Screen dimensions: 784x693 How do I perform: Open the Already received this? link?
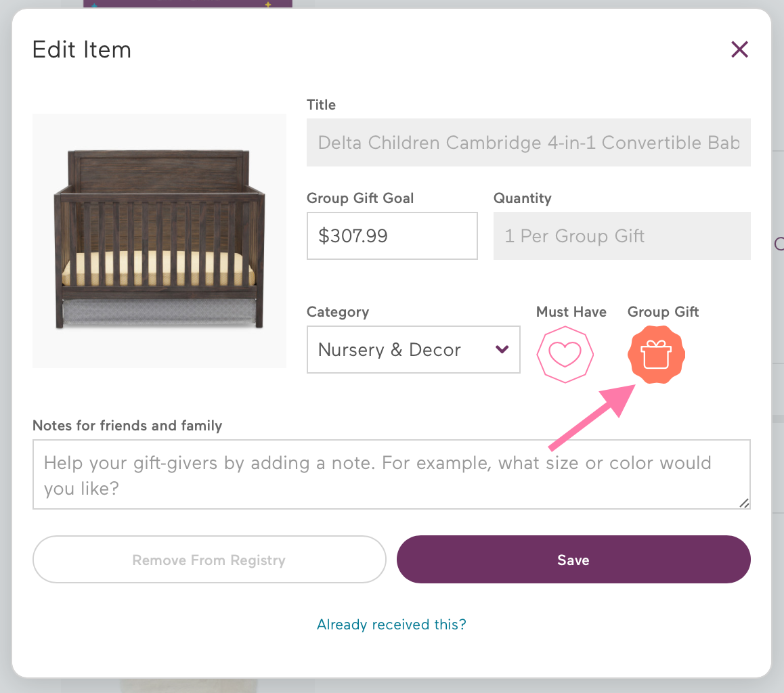coord(391,624)
